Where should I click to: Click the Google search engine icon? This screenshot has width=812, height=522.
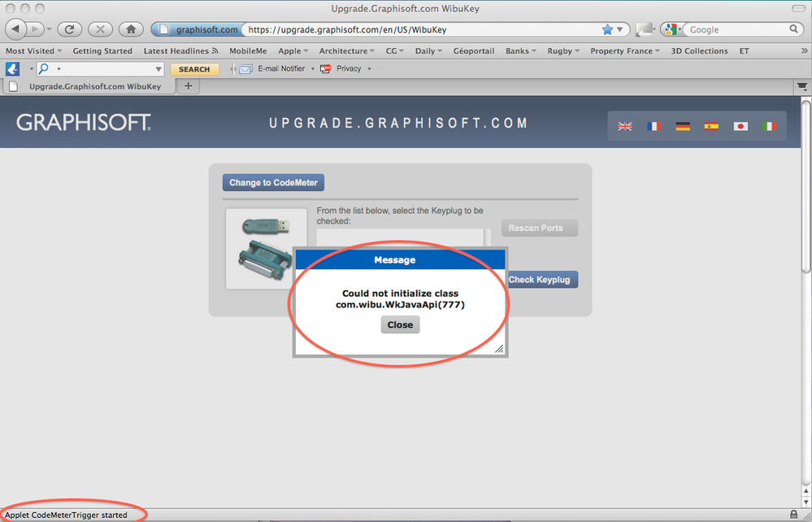click(671, 29)
